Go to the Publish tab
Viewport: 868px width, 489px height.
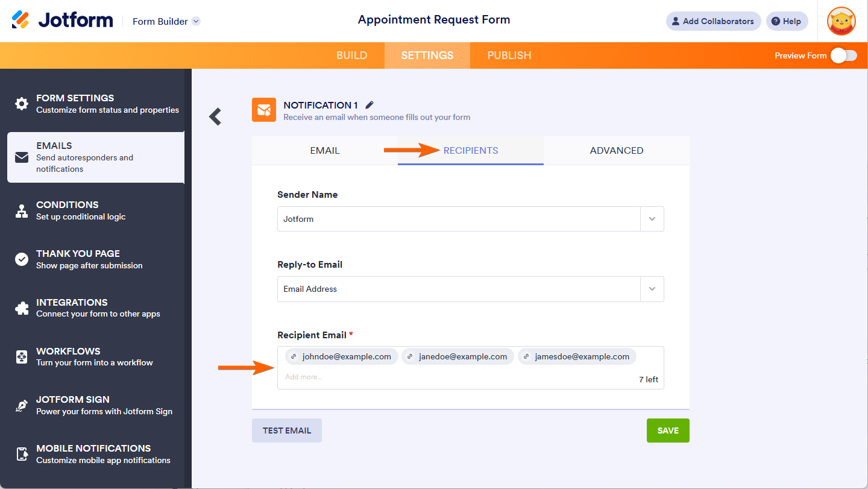click(x=509, y=55)
